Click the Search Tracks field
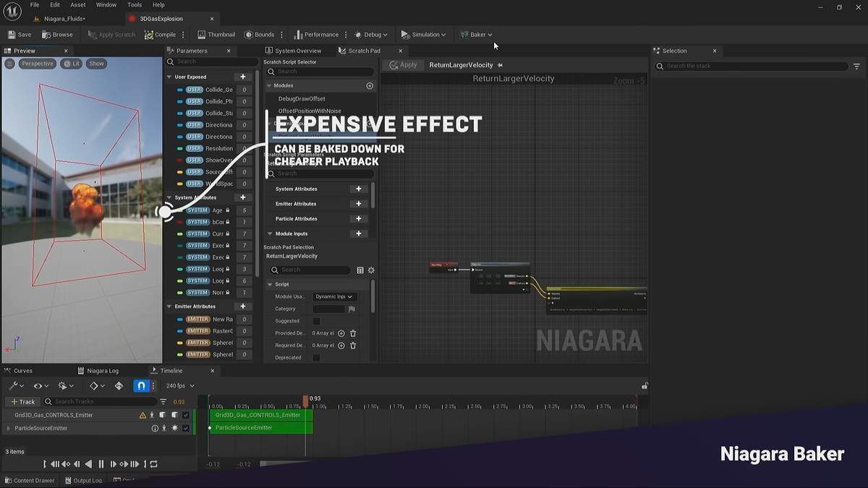This screenshot has width=868, height=488. [101, 402]
